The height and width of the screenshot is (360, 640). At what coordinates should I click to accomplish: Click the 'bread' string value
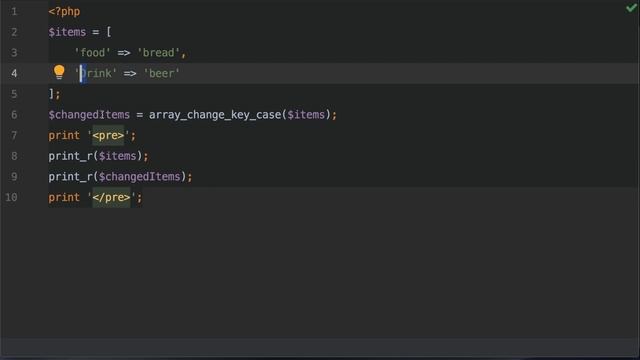tap(158, 53)
